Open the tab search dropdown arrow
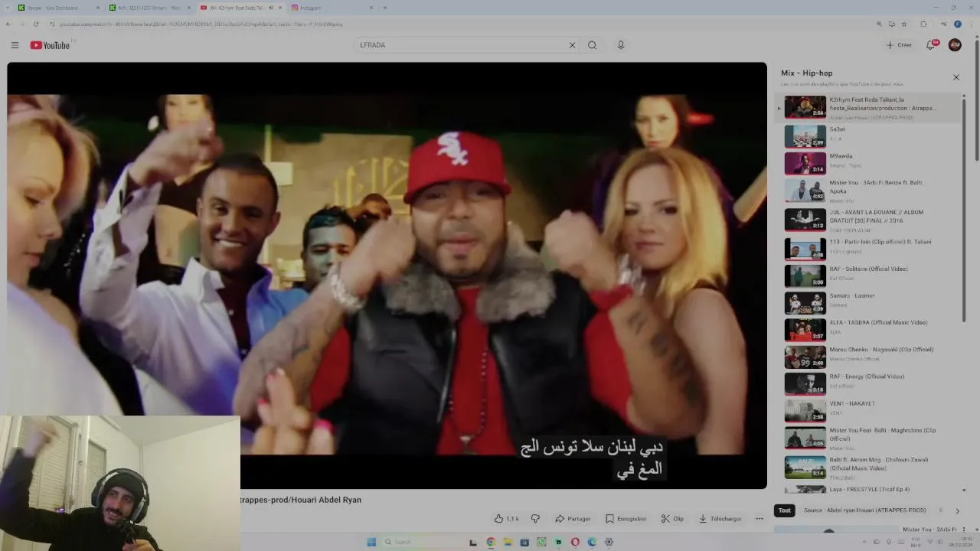 pos(6,8)
